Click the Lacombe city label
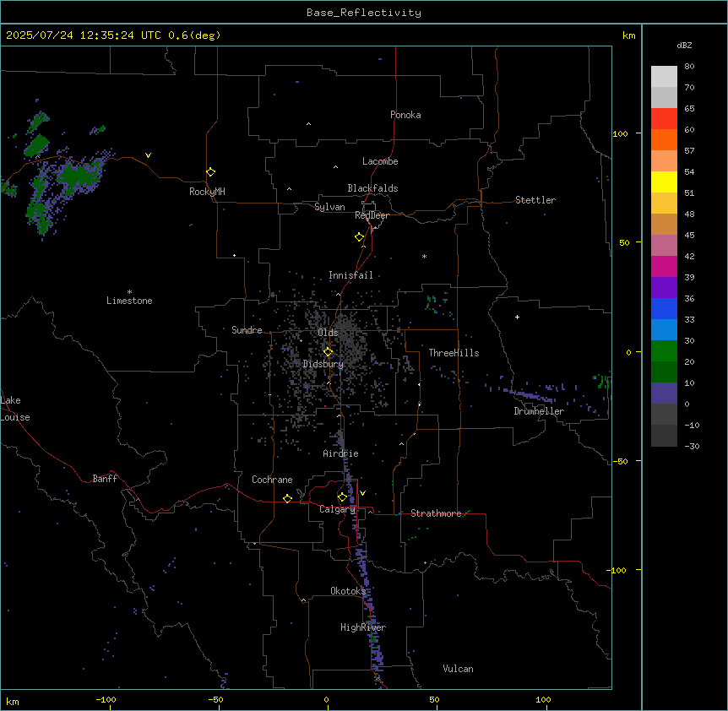The height and width of the screenshot is (711, 728). [x=380, y=161]
